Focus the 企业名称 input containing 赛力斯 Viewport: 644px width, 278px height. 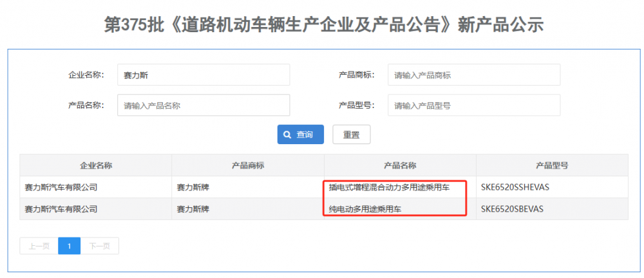click(204, 75)
